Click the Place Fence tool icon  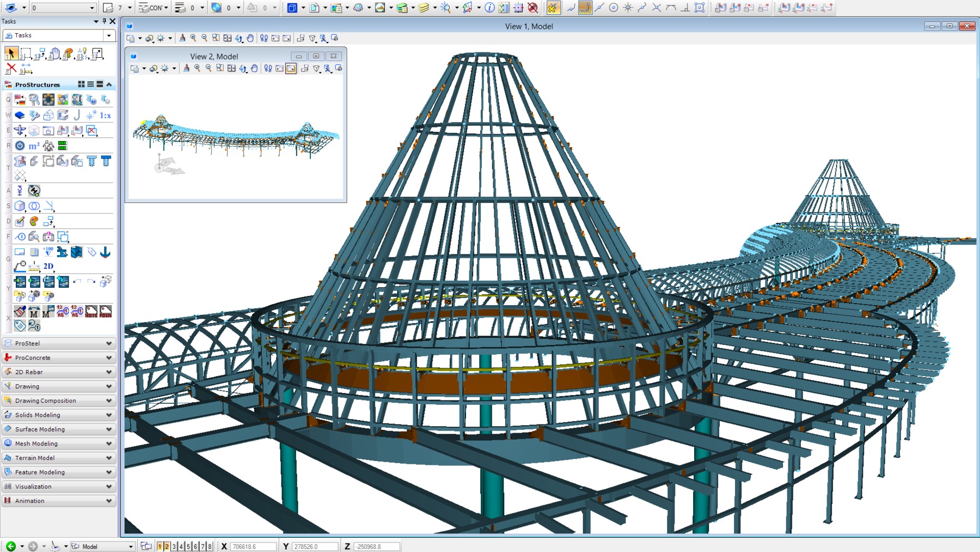25,53
